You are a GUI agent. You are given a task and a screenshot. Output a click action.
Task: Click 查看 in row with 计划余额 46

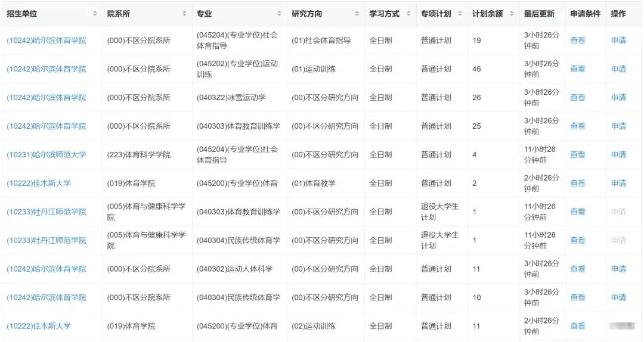(x=577, y=69)
